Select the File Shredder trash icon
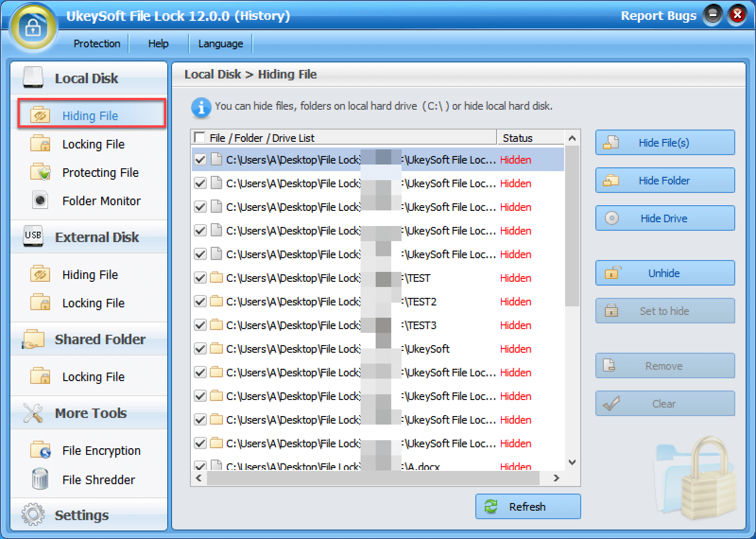 coord(40,479)
